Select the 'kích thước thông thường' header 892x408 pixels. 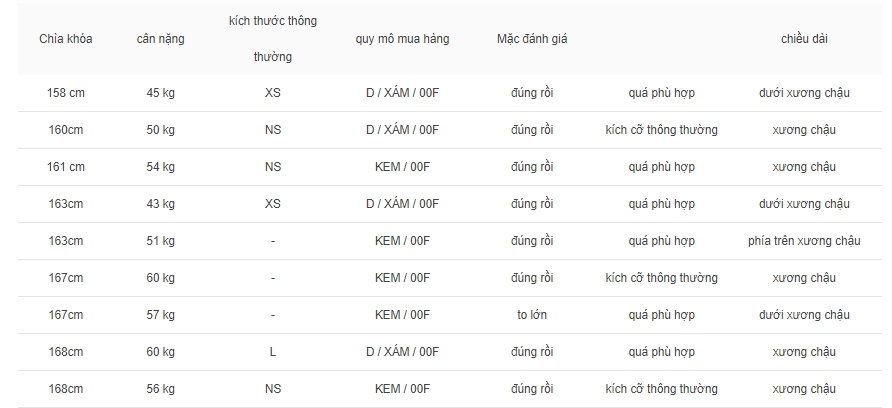coord(272,39)
